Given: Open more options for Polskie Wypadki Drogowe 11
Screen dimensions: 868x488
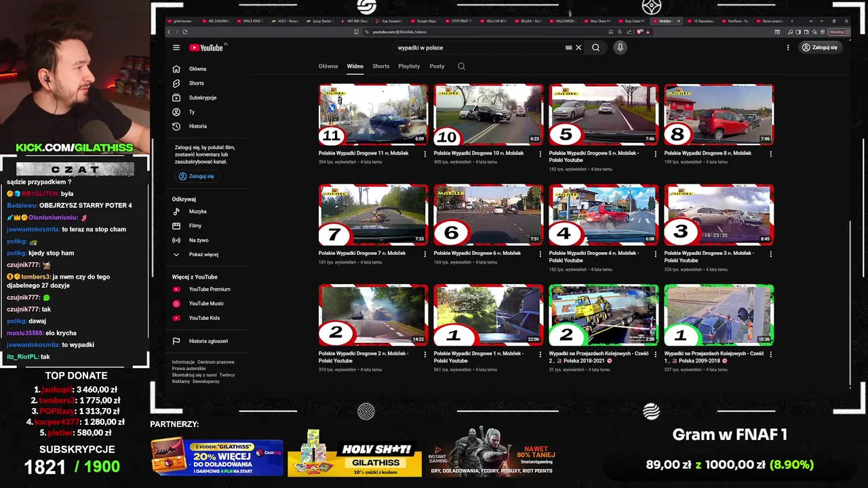Looking at the screenshot, I should click(425, 154).
